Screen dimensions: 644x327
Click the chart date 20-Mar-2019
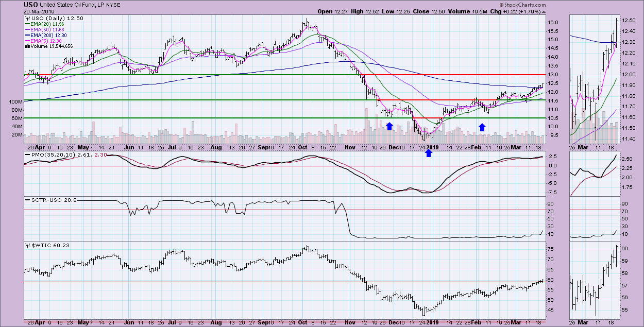click(39, 11)
